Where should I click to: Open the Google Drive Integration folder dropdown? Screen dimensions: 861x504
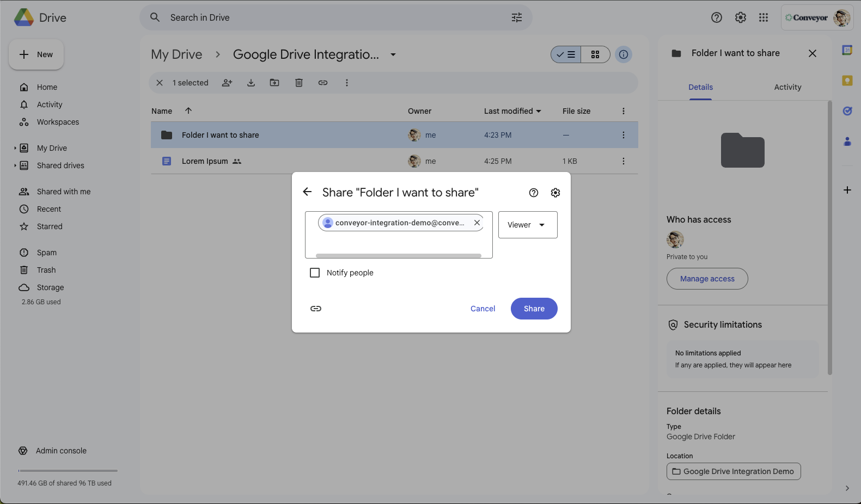[393, 54]
